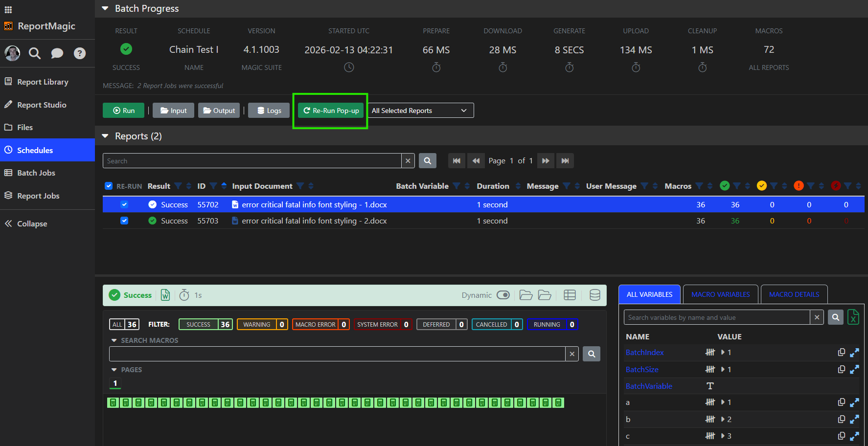Expand the BatchSize variable in full view
The height and width of the screenshot is (446, 868).
click(854, 369)
